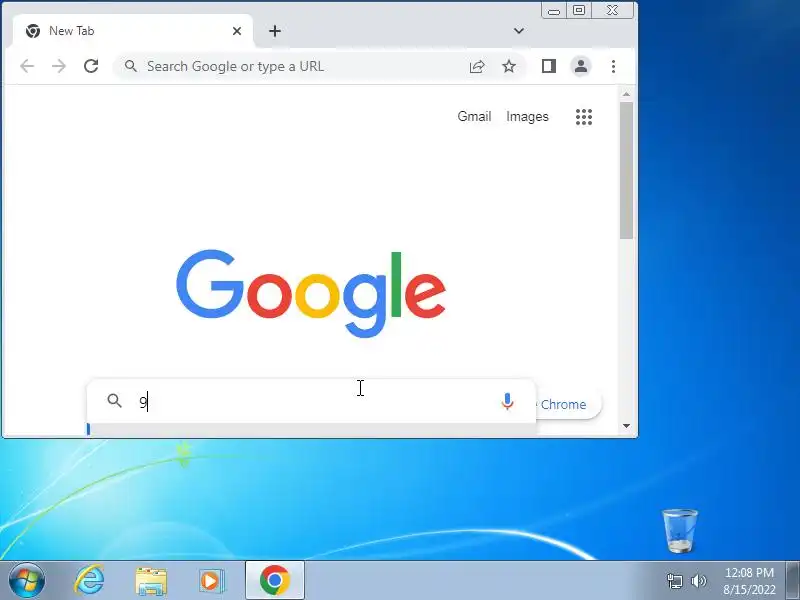Launch Internet Explorer from taskbar
The height and width of the screenshot is (600, 800).
tap(89, 581)
